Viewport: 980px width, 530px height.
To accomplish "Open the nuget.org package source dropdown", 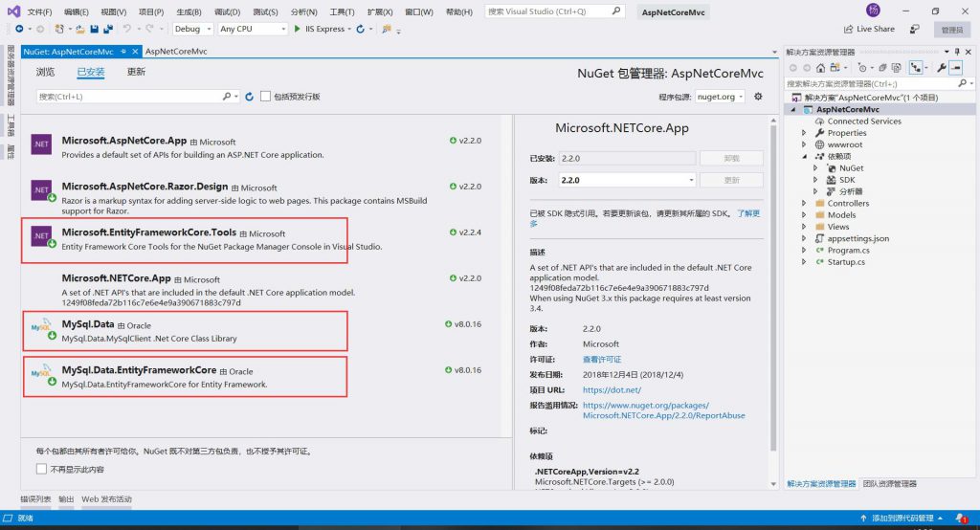I will click(x=719, y=97).
